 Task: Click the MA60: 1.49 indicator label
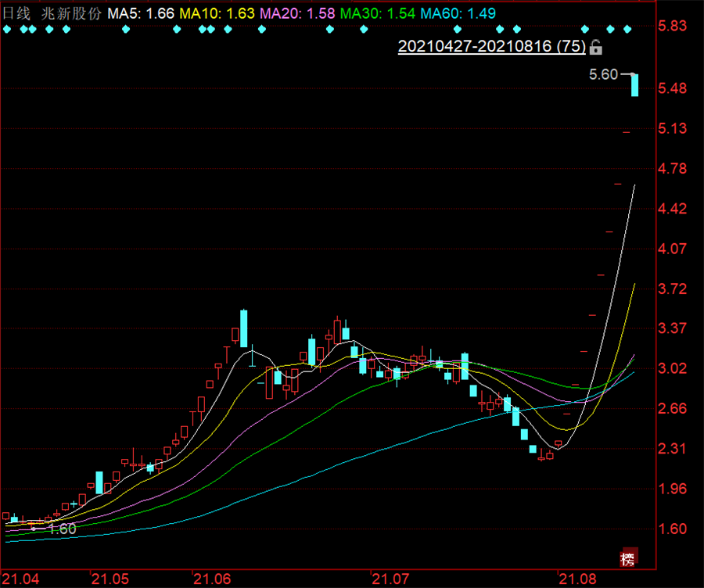458,13
